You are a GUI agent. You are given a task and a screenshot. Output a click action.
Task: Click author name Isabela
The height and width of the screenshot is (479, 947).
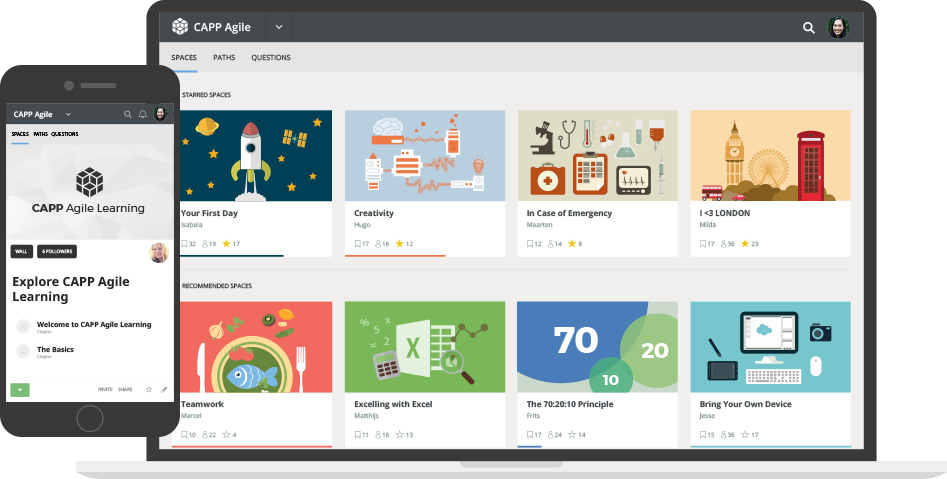pyautogui.click(x=191, y=225)
